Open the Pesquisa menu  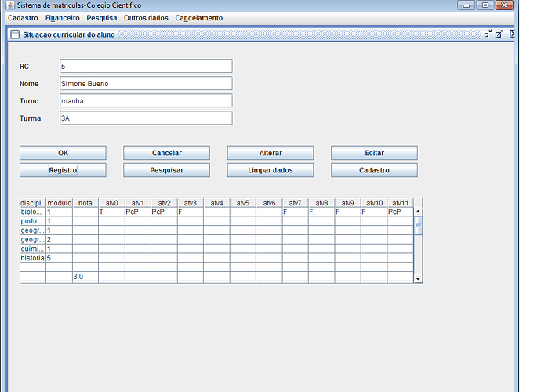point(102,18)
